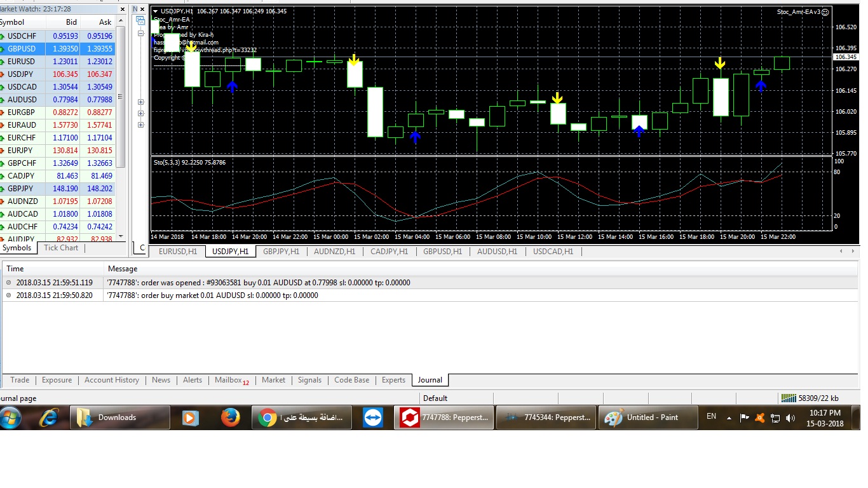
Task: Click the connection status bars indicator
Action: pos(788,398)
